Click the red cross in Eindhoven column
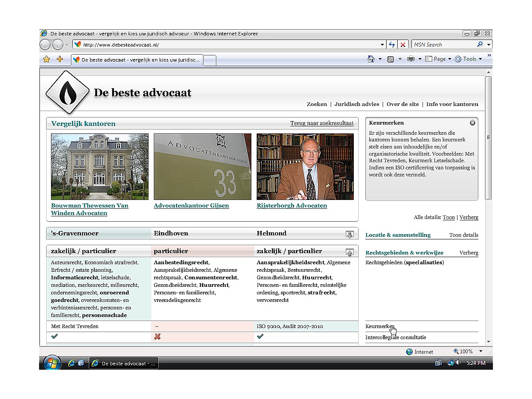The width and height of the screenshot is (532, 399). click(157, 336)
